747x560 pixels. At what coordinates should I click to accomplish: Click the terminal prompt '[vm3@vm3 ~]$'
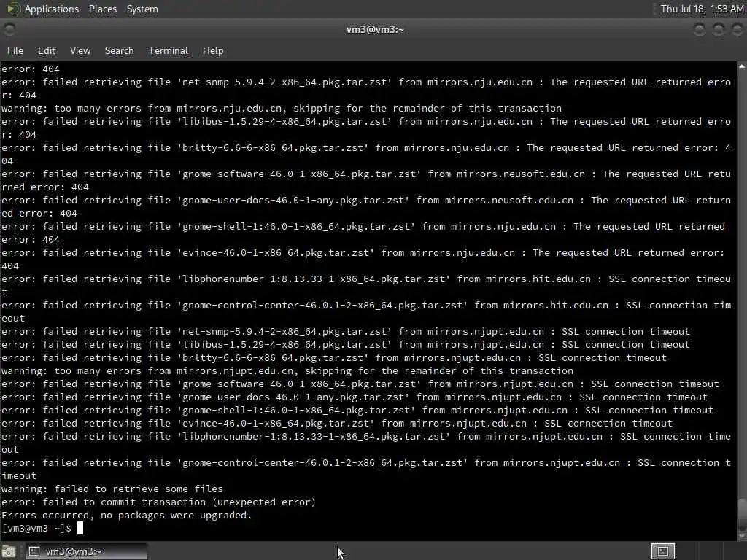(36, 528)
